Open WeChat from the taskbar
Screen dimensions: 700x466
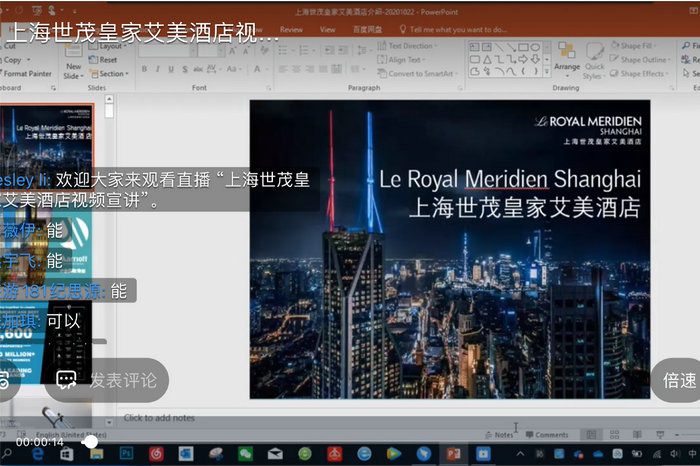245,454
